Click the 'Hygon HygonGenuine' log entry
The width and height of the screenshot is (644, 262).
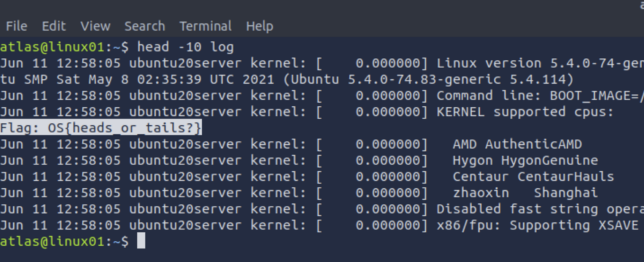point(525,161)
